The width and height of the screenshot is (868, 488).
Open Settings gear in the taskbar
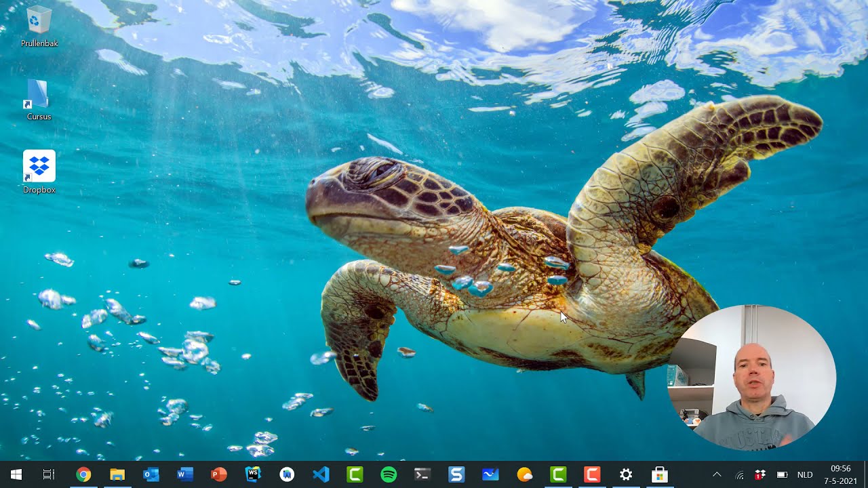coord(626,474)
